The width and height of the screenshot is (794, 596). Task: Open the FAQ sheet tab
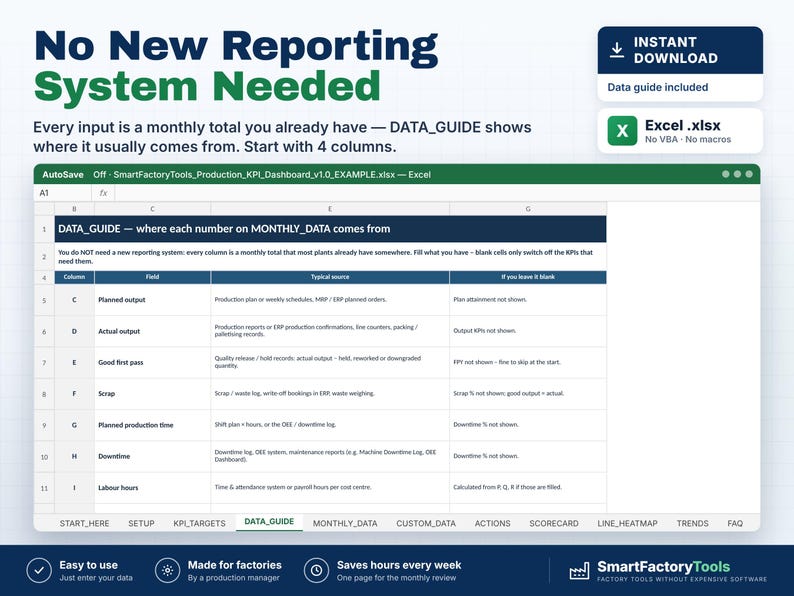tap(735, 523)
